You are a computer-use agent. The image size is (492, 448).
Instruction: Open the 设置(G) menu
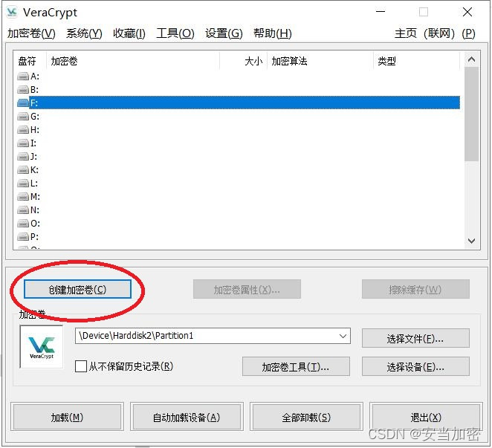[x=224, y=33]
